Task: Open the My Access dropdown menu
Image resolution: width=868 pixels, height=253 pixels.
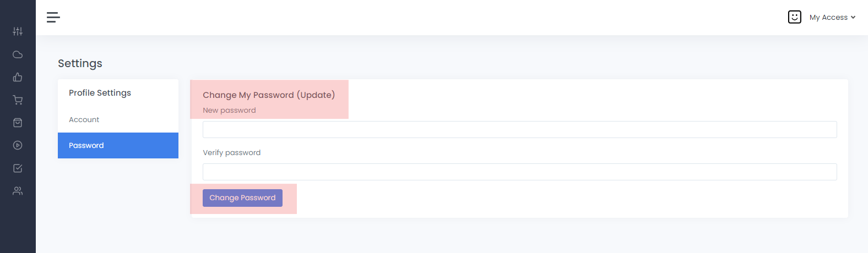Action: click(x=828, y=18)
